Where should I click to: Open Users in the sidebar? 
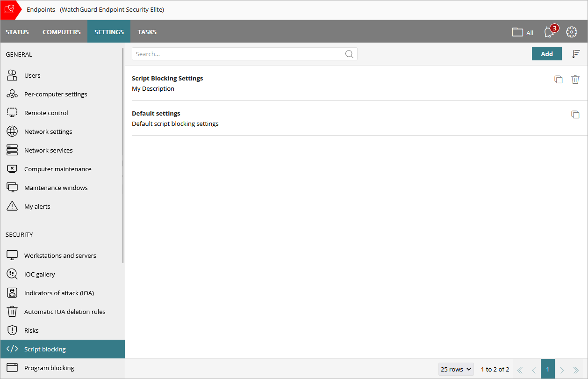(32, 75)
